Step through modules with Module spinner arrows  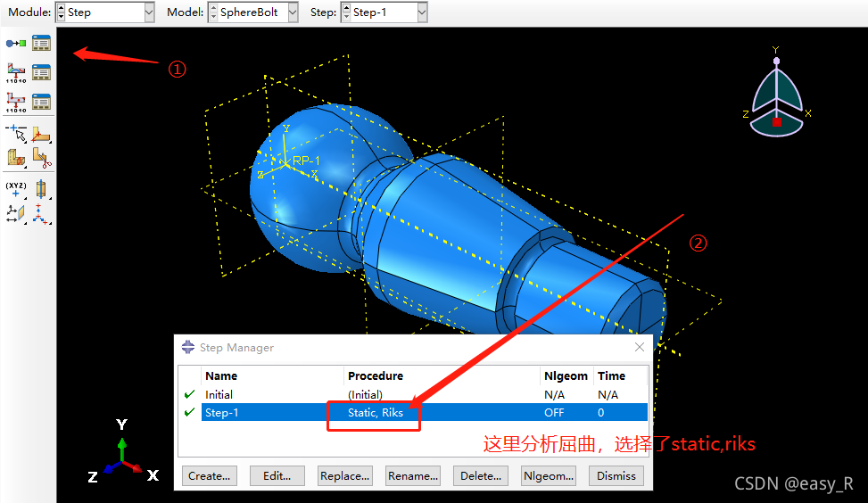(x=61, y=12)
